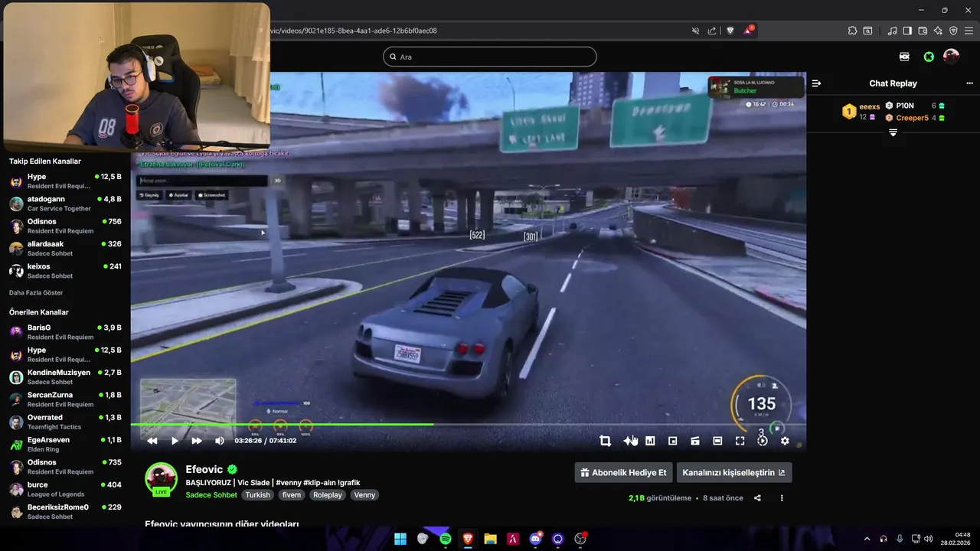Open the Kick green K icon
This screenshot has width=980, height=551.
(x=929, y=57)
